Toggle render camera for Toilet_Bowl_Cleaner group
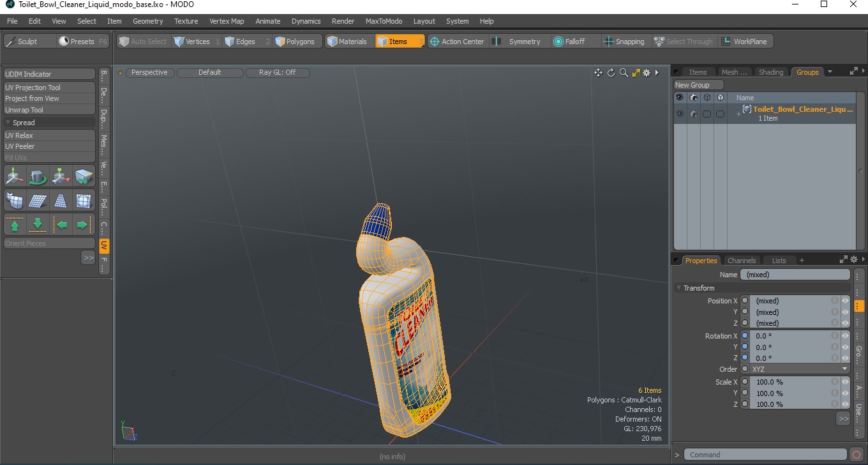Viewport: 868px width, 465px height. [693, 114]
